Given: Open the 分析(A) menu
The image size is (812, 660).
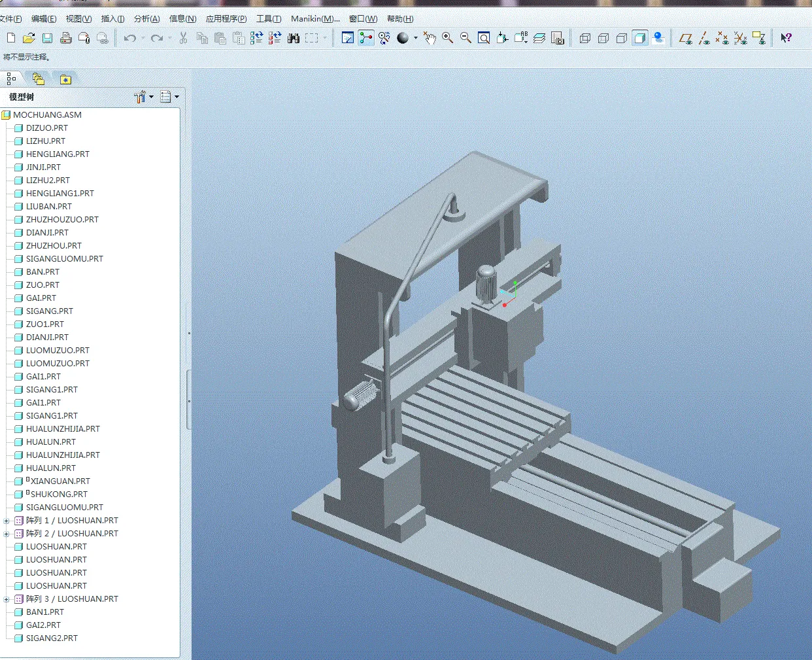Looking at the screenshot, I should (146, 19).
